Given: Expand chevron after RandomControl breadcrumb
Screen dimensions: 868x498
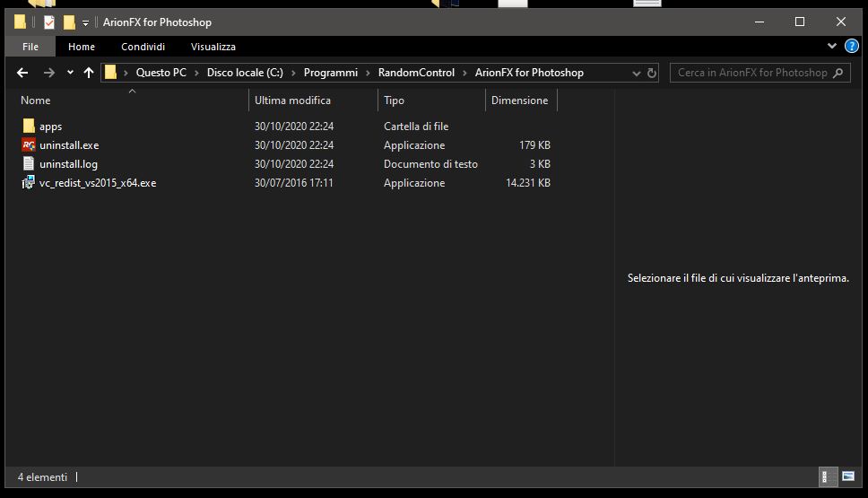Looking at the screenshot, I should (x=465, y=73).
